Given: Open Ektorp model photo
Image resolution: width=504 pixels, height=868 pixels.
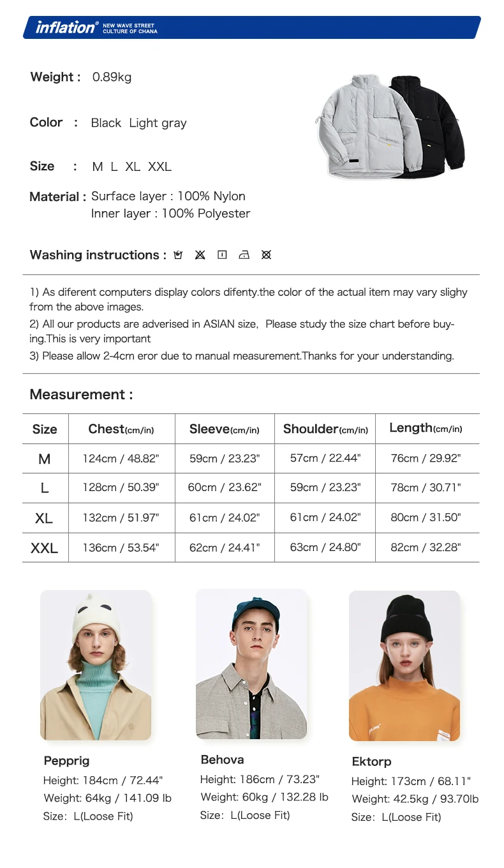Looking at the screenshot, I should (x=404, y=666).
